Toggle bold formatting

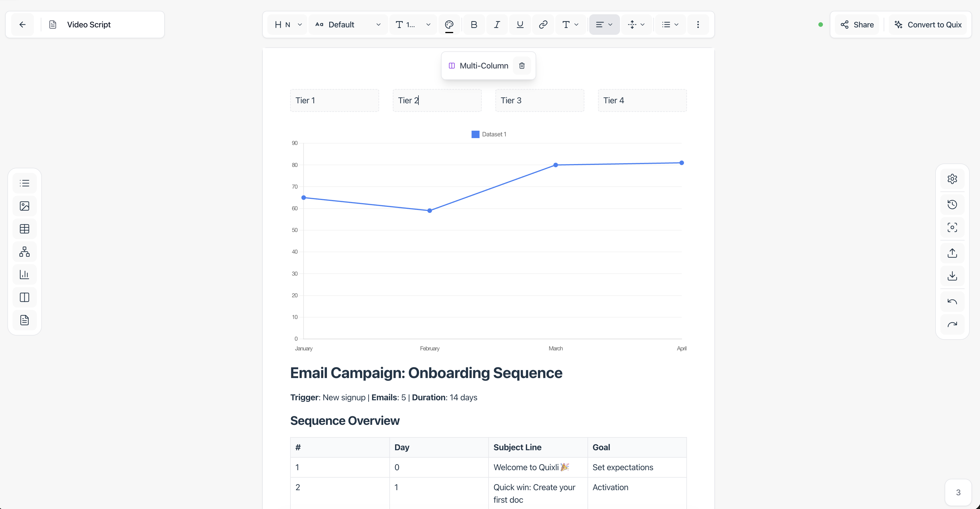(x=474, y=24)
